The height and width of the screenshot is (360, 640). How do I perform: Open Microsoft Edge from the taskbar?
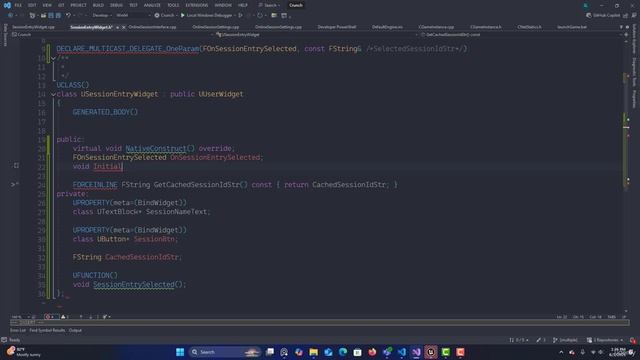click(343, 352)
